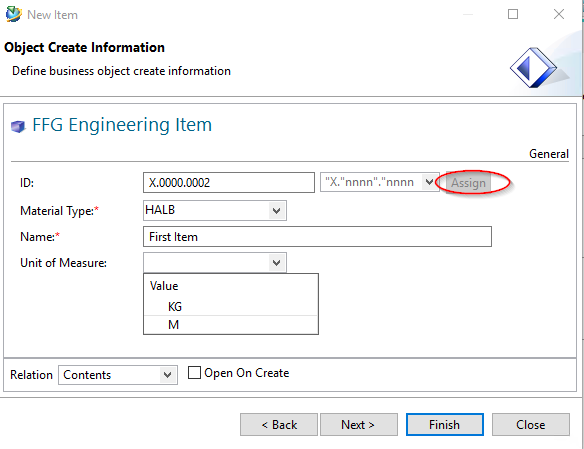Click the Teamcenter app icon in title bar

(14, 14)
